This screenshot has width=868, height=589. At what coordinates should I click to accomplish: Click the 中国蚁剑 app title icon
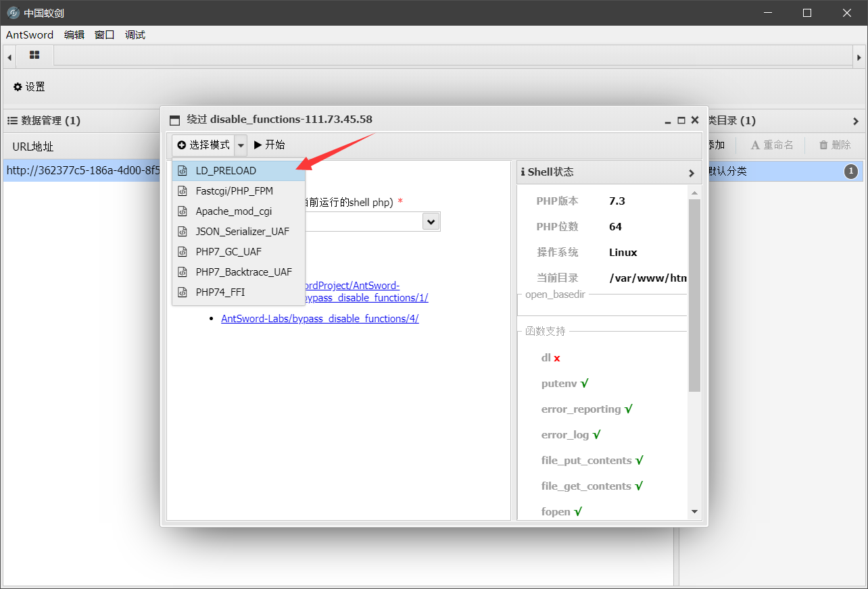[13, 13]
